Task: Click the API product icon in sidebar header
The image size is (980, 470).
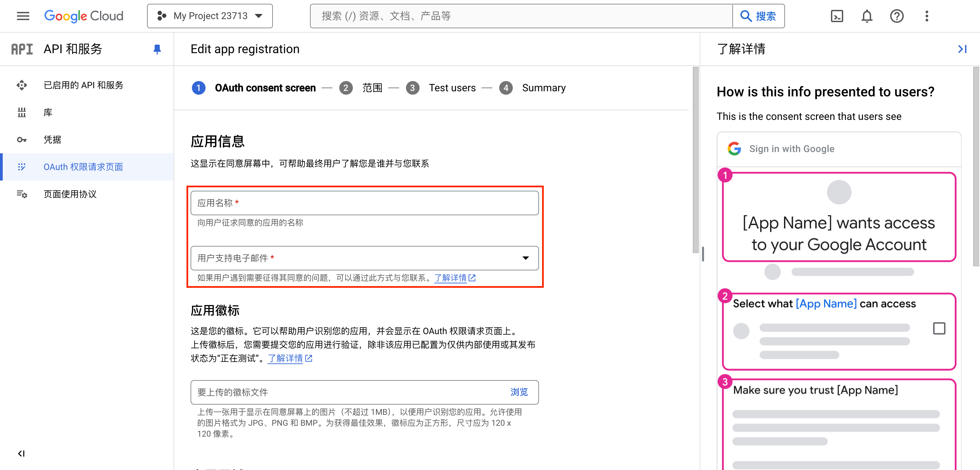Action: (22, 49)
